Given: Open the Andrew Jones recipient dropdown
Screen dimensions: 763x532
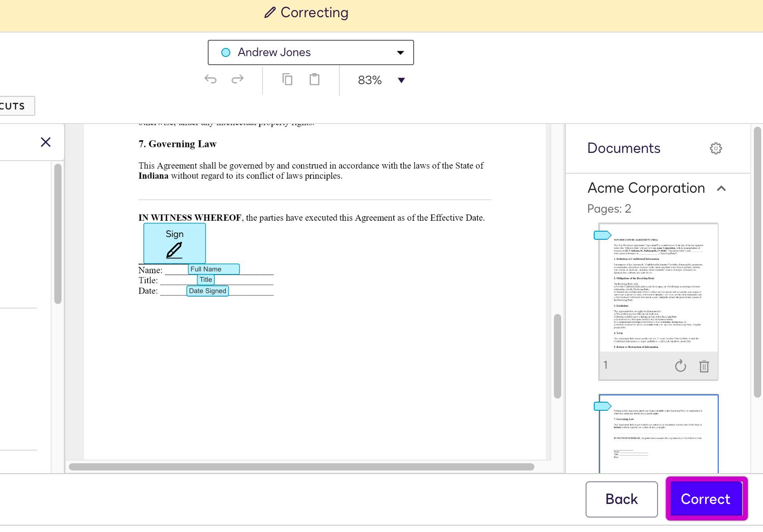Looking at the screenshot, I should pos(310,52).
